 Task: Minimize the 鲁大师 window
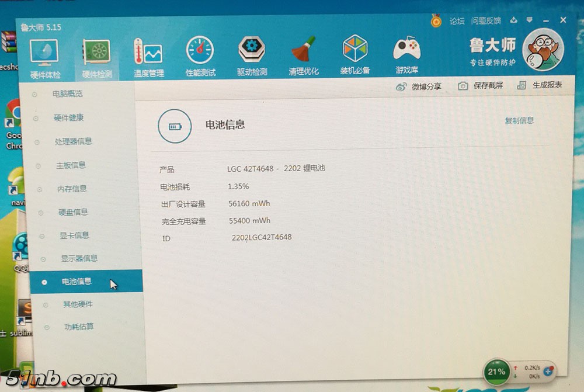tap(546, 21)
